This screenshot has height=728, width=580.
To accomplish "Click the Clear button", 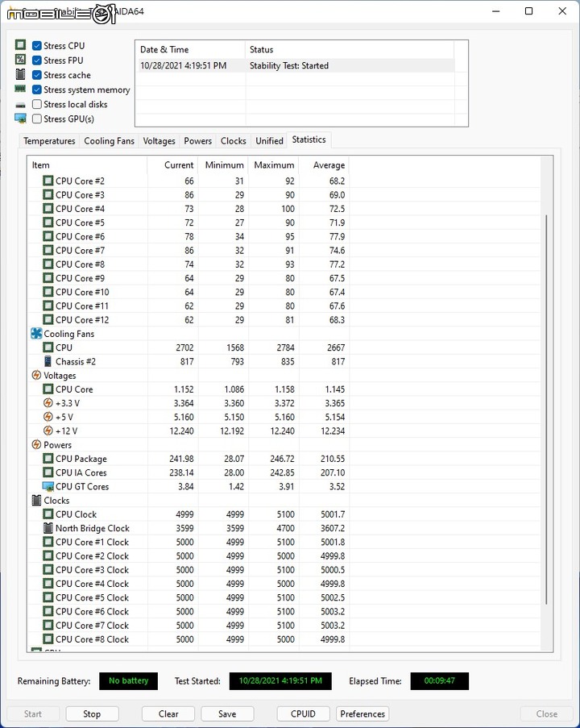I will tap(168, 713).
